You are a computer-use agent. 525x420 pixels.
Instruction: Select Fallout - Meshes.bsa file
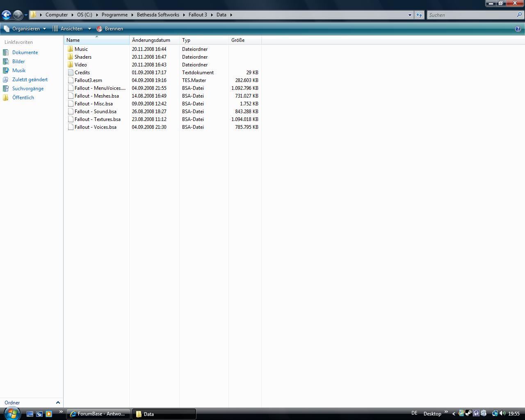tap(97, 96)
